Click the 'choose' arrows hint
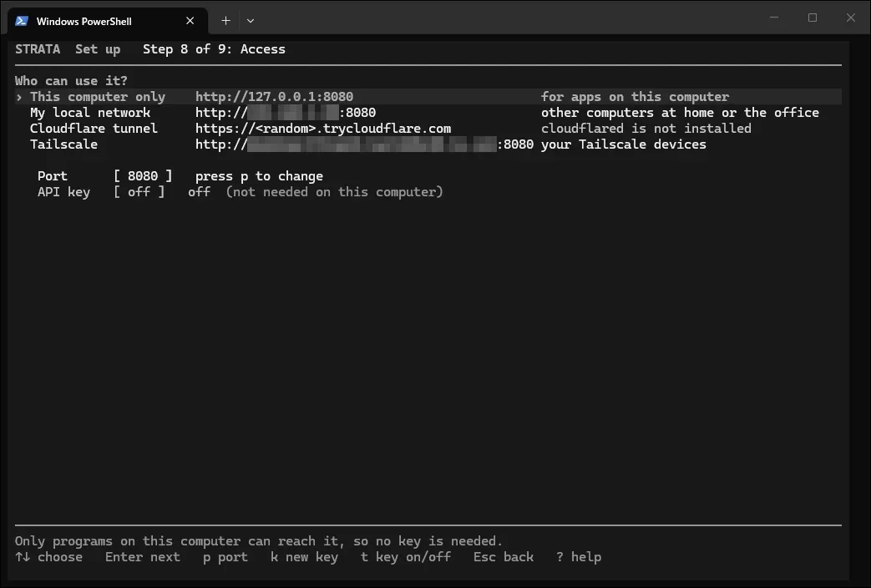Screen dimensions: 871x588 click(49, 557)
